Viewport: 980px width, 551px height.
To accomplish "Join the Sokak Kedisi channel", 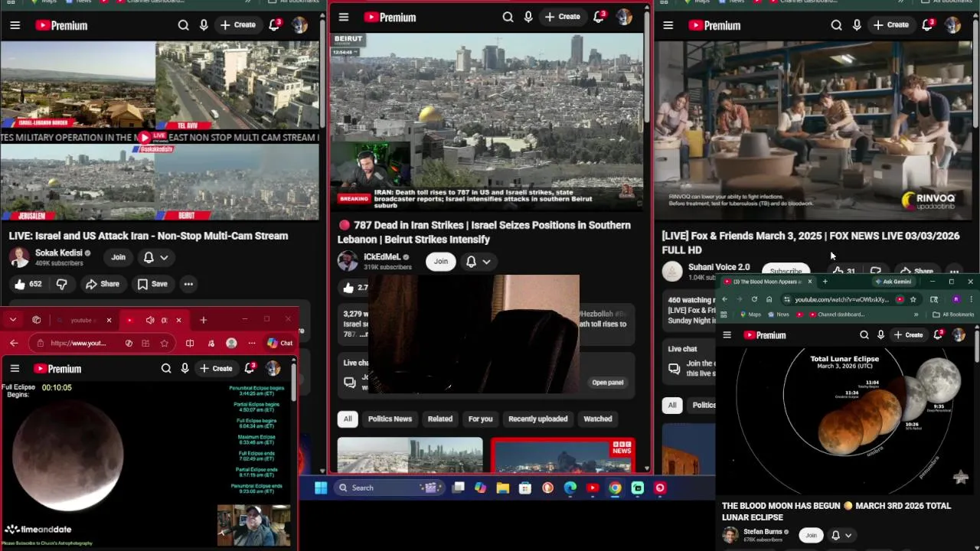I will click(118, 257).
